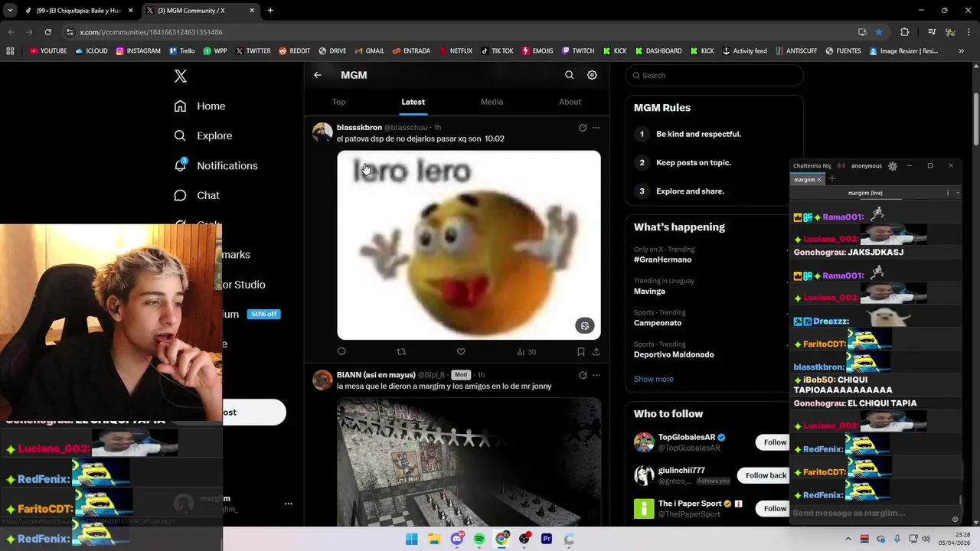Click the X search field

714,75
